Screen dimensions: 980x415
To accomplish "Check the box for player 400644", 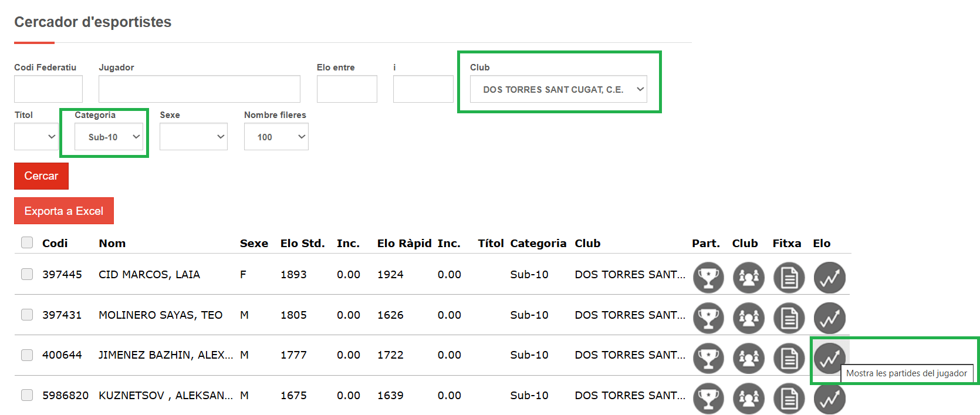I will (27, 355).
